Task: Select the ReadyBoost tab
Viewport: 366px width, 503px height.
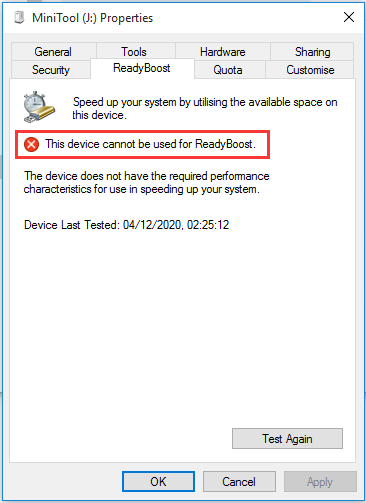Action: click(142, 68)
